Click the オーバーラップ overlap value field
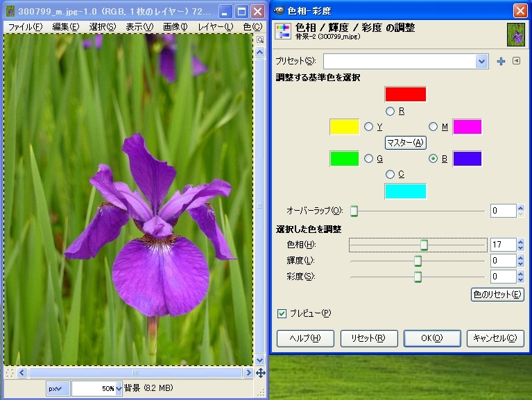 point(504,211)
